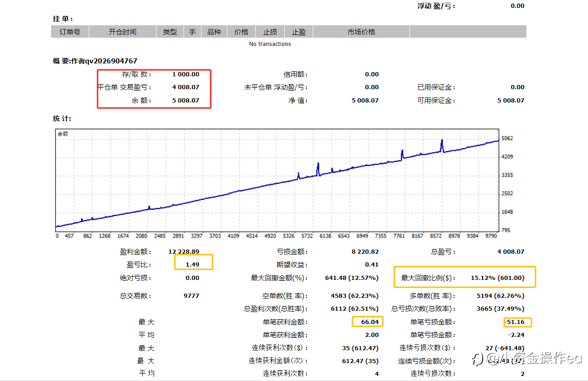Click the 总盈利次数 value 6112 (62.51%)

(355, 309)
